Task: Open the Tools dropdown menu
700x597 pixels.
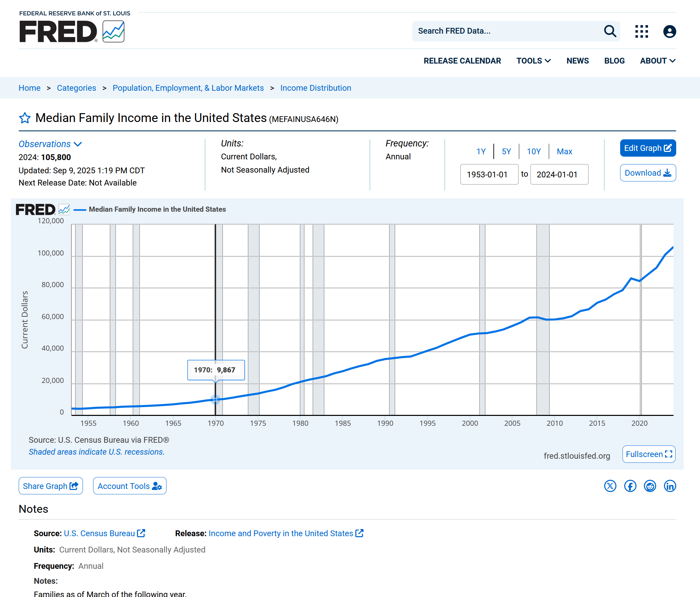Action: (x=533, y=61)
